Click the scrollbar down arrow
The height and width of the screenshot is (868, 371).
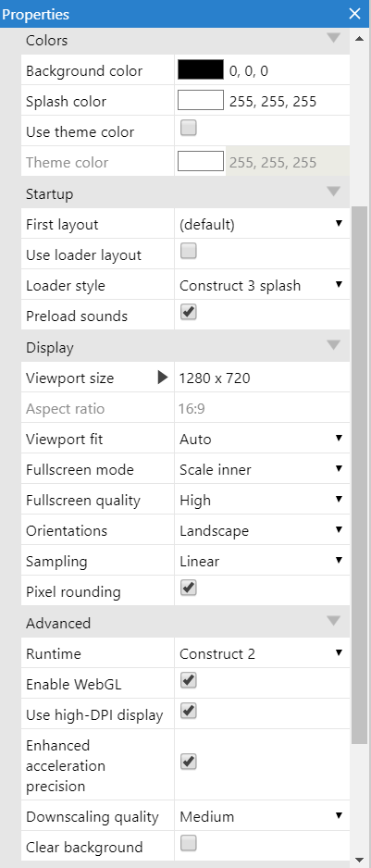pos(359,859)
